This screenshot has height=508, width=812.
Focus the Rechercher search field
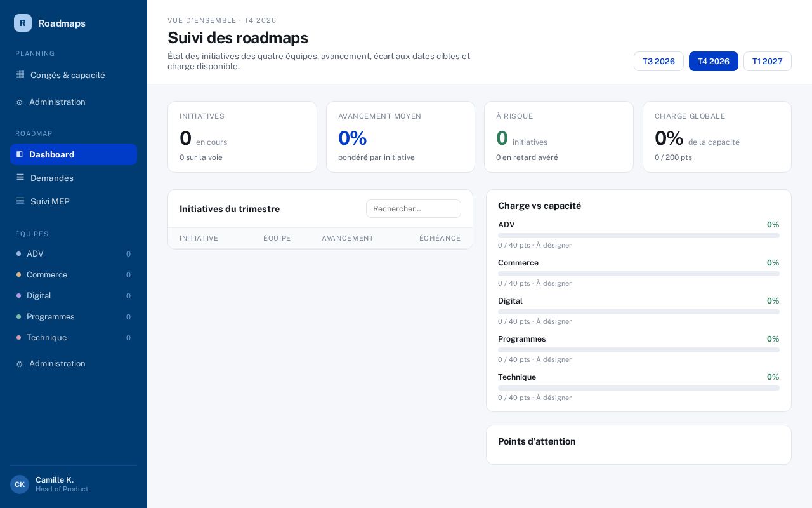click(x=414, y=209)
